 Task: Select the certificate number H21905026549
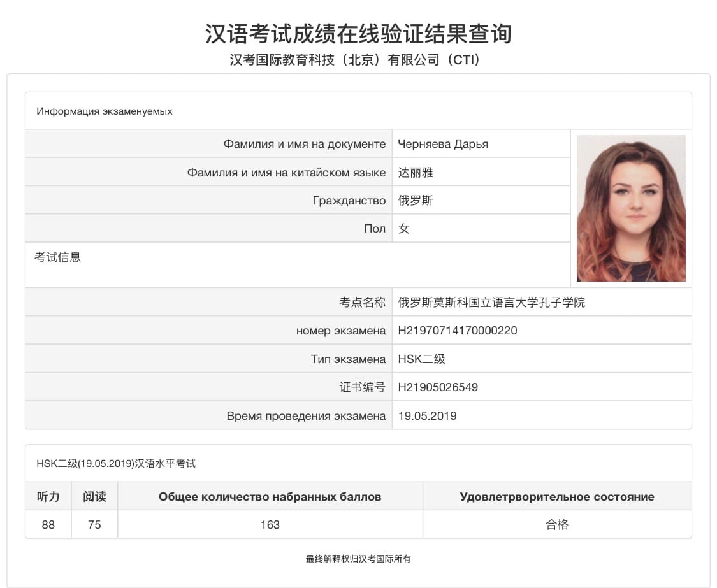coord(438,387)
